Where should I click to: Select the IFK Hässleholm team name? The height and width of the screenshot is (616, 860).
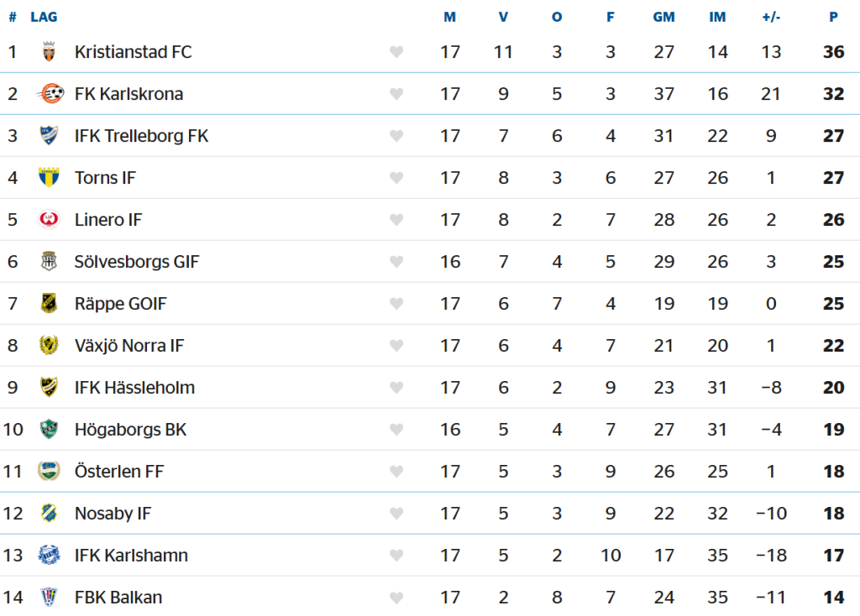pyautogui.click(x=134, y=388)
